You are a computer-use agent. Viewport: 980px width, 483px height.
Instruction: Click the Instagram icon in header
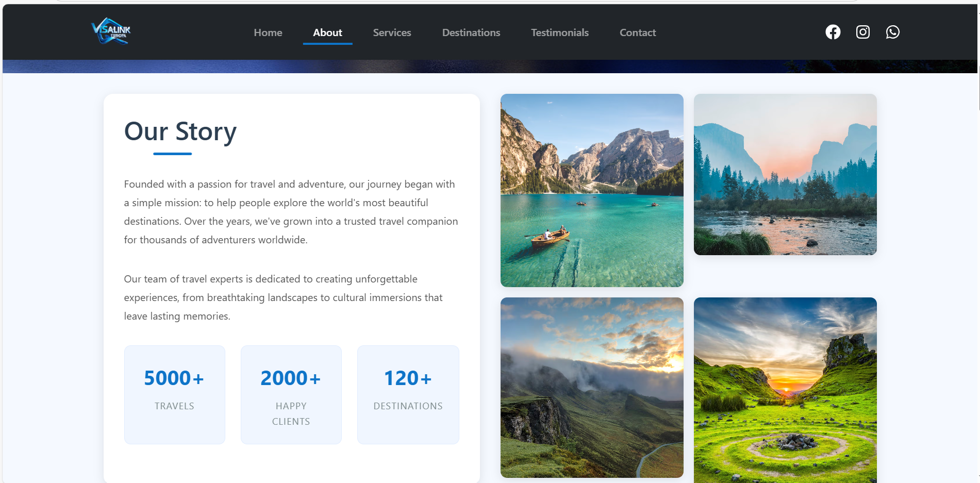(x=862, y=32)
